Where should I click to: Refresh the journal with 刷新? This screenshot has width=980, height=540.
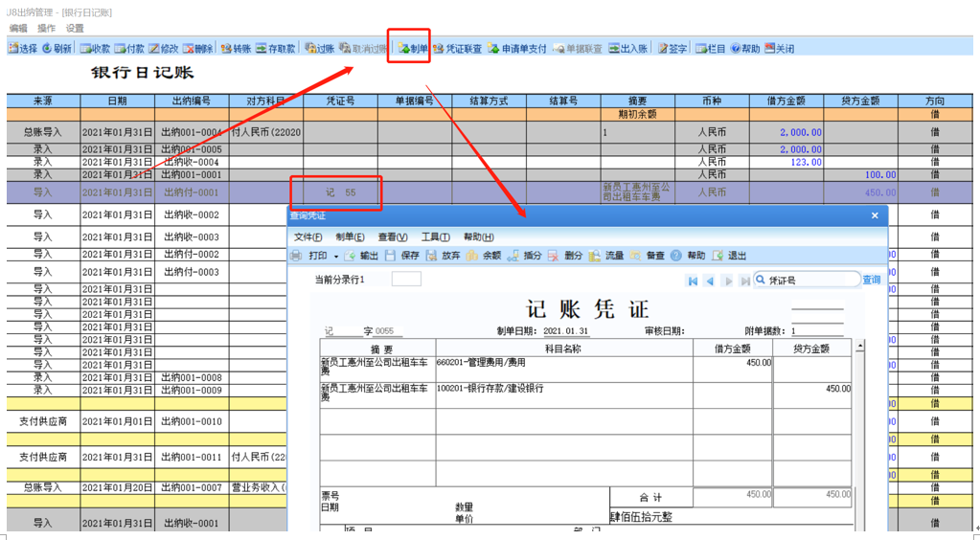[x=57, y=48]
